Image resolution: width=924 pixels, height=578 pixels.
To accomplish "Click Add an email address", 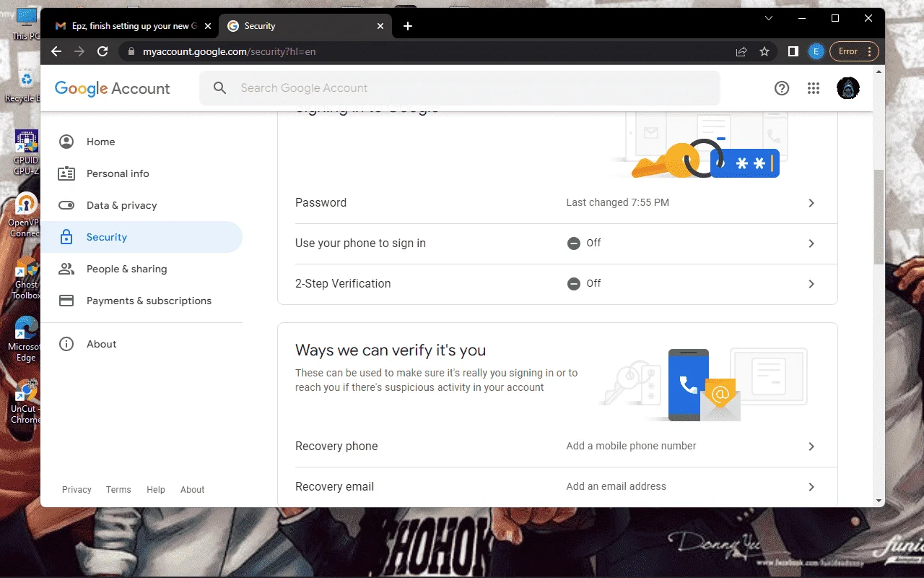I will (616, 486).
